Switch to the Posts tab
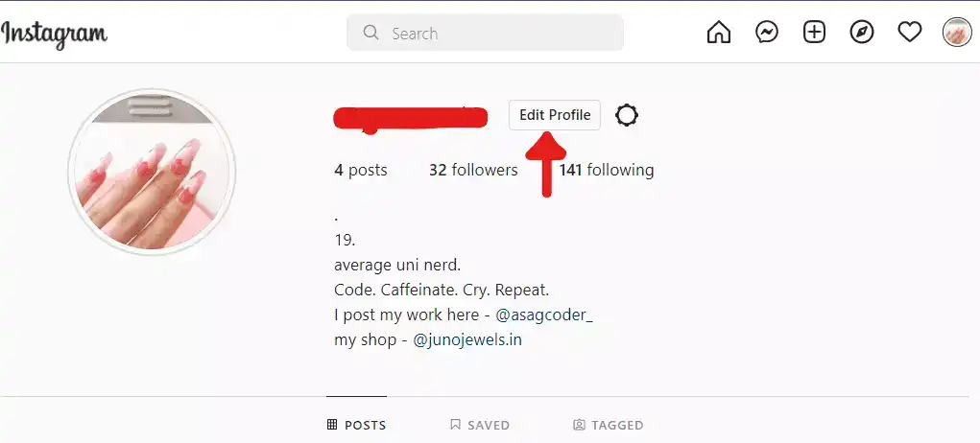The width and height of the screenshot is (980, 443). (356, 425)
